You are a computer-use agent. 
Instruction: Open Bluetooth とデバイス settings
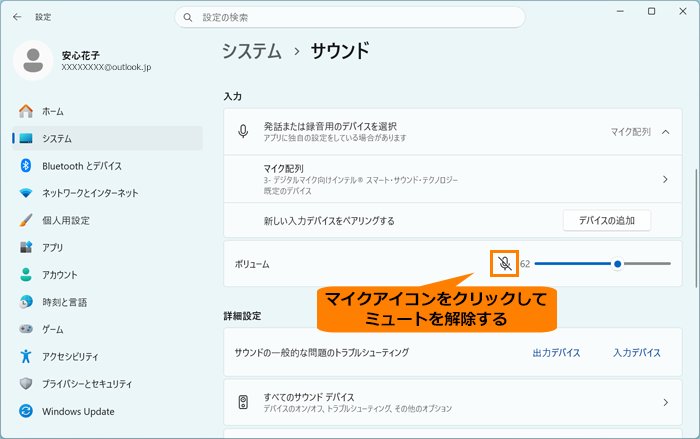107,166
